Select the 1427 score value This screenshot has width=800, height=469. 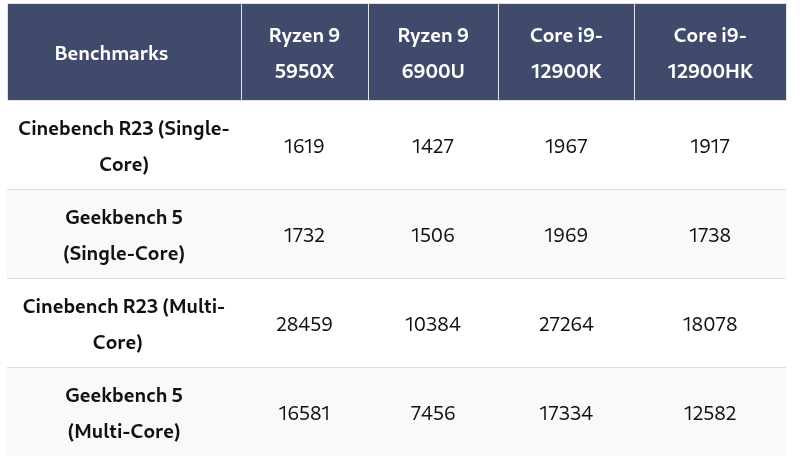(433, 146)
